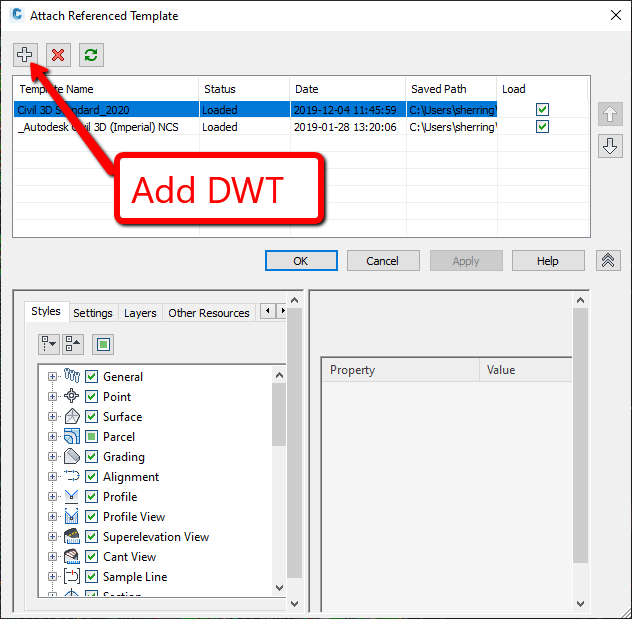Toggle the Sample Line checkbox
Viewport: 632px width, 619px height.
tap(91, 576)
